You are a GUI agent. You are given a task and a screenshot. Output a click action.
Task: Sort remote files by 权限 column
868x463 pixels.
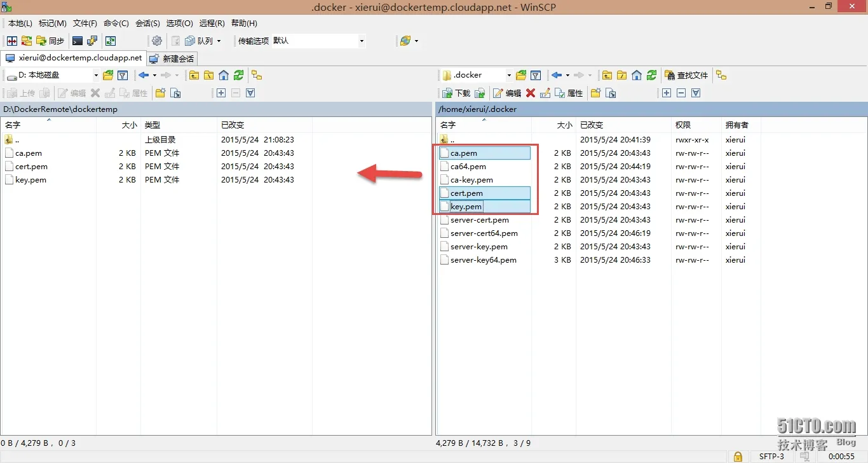(696, 125)
